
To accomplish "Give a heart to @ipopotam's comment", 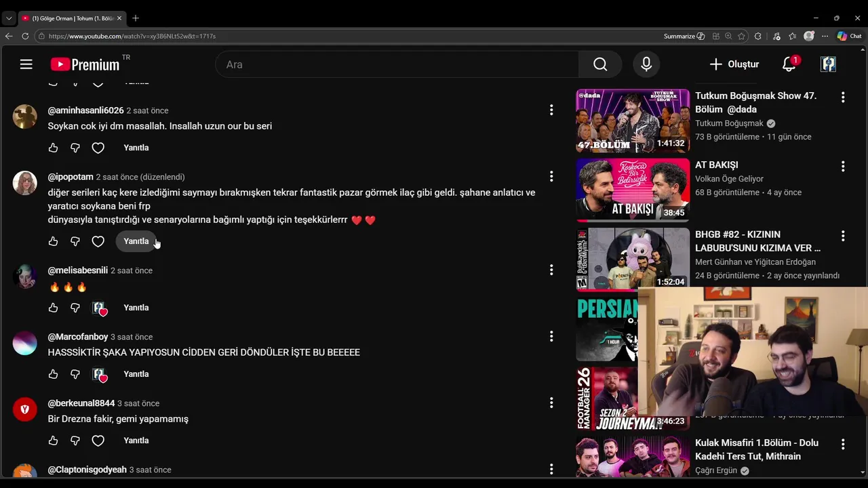I will click(98, 241).
